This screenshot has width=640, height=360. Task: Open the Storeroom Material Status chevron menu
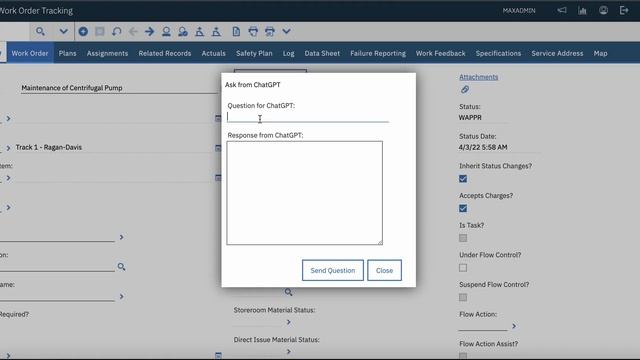tap(289, 322)
